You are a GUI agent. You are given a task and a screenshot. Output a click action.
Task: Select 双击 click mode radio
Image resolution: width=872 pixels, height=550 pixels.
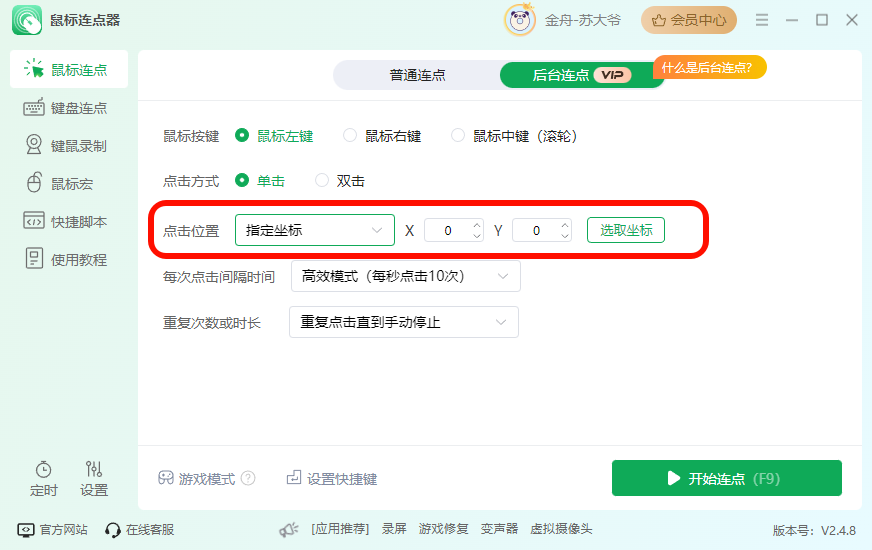pos(321,180)
